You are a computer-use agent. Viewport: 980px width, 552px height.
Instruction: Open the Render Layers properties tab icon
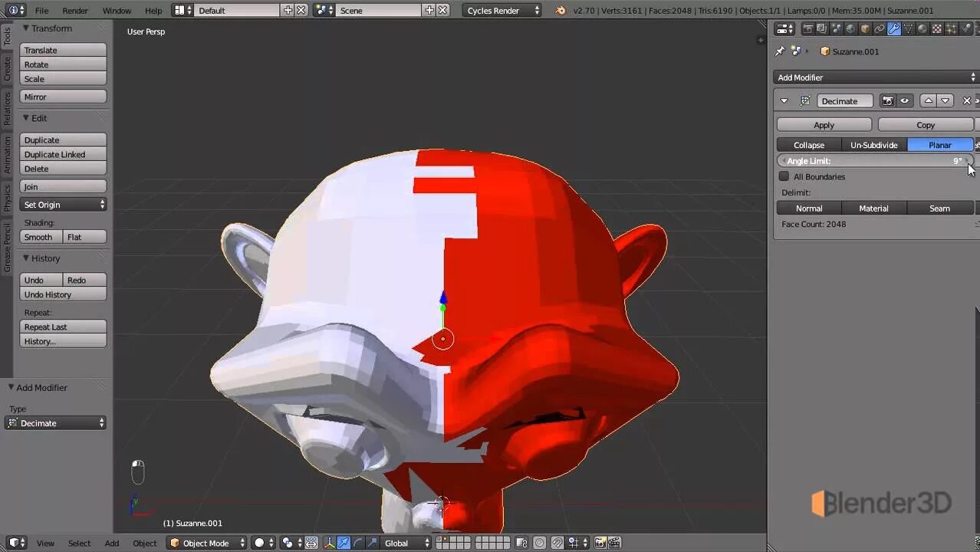(x=822, y=28)
